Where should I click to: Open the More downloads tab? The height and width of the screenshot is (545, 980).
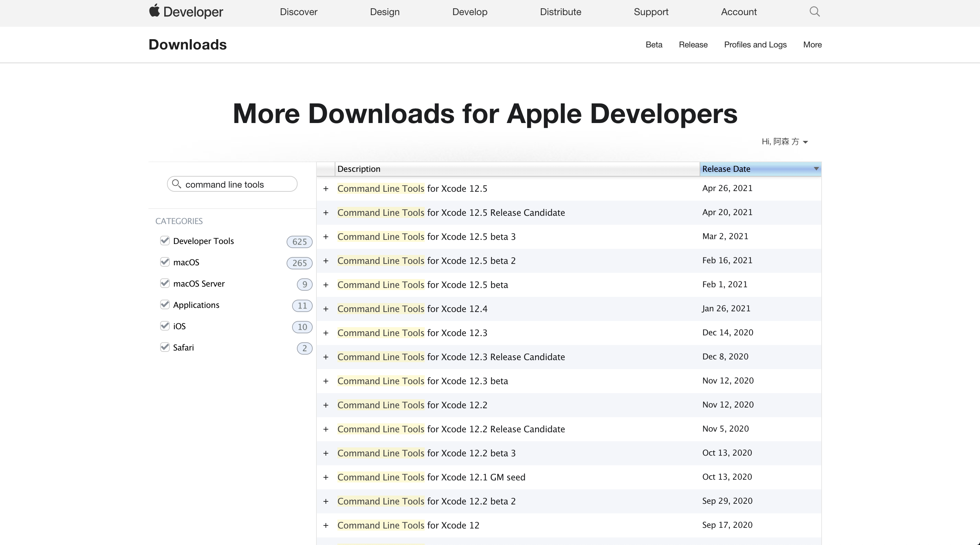812,44
